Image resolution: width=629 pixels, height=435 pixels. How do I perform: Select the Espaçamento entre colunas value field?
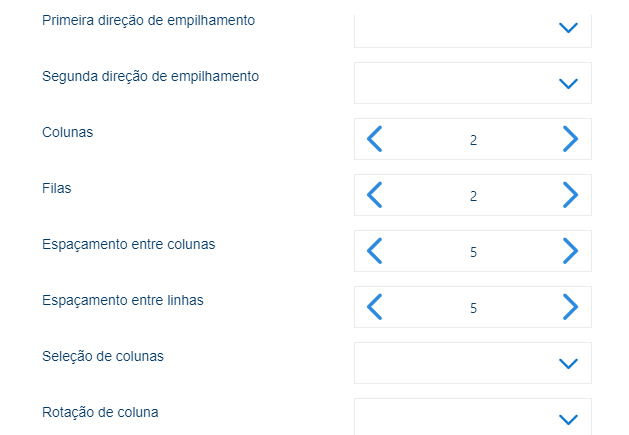pos(473,252)
